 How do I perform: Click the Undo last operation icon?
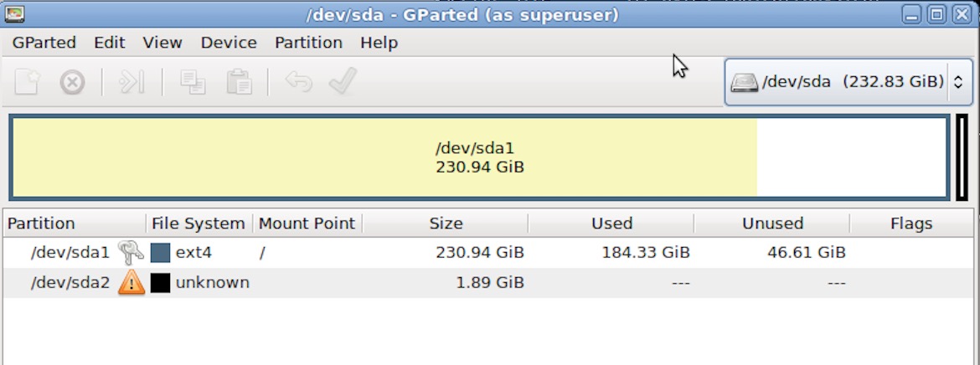pos(298,82)
